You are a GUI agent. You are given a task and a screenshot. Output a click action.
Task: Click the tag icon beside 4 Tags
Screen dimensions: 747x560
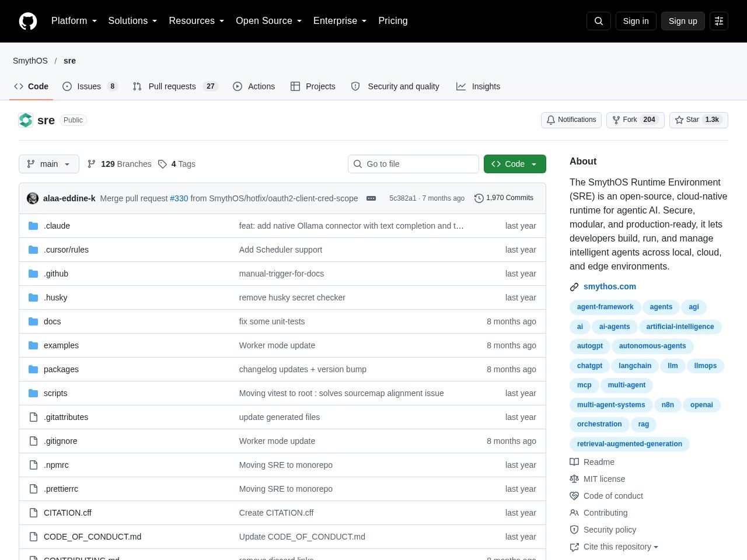coord(163,164)
